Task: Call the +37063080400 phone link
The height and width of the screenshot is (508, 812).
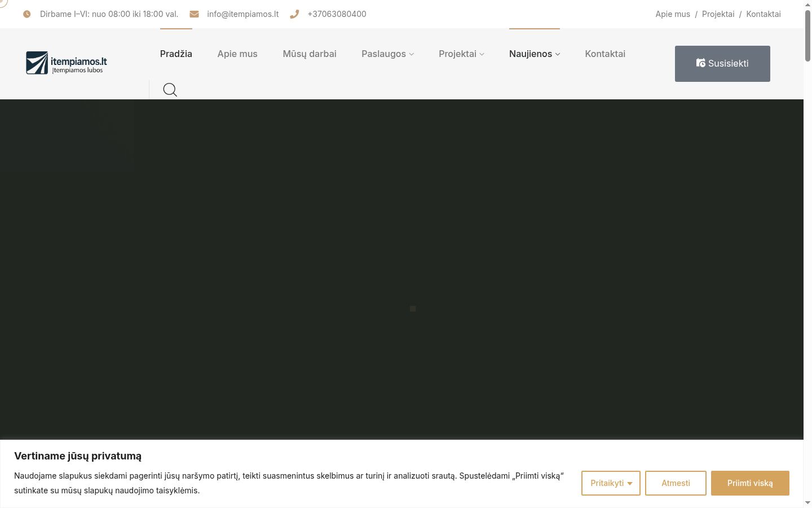Action: [337, 14]
